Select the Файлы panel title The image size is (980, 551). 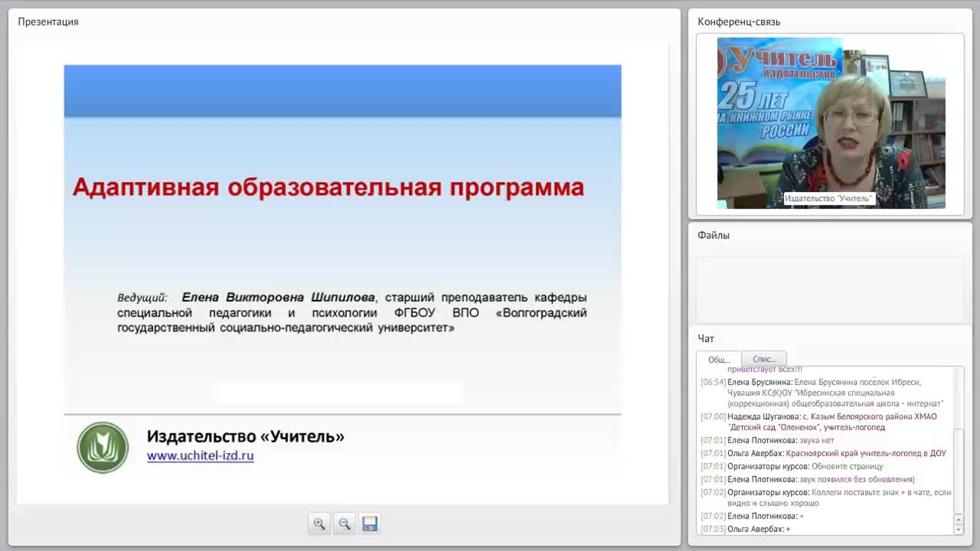[714, 235]
